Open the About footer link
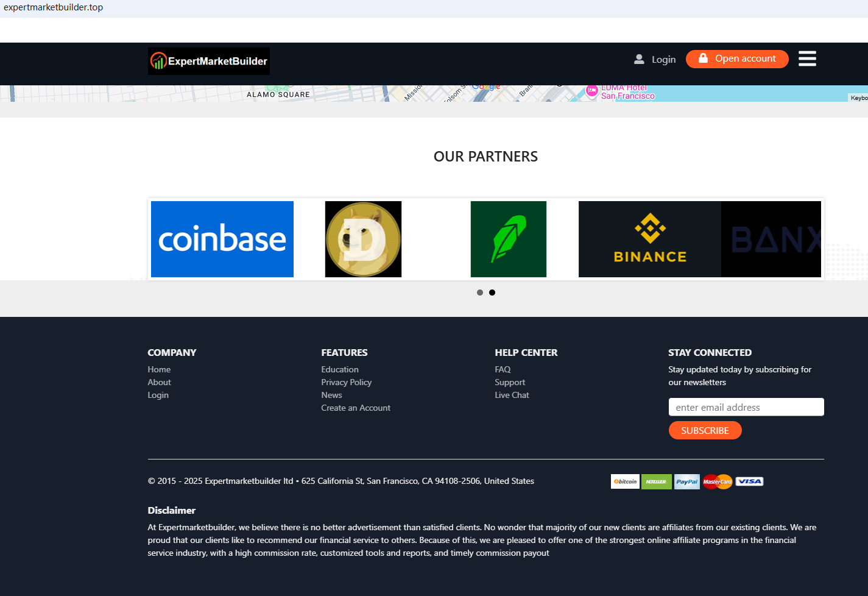 pos(159,382)
